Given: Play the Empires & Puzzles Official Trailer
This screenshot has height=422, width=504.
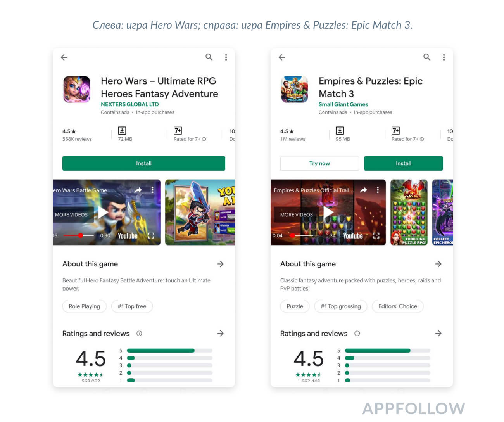Looking at the screenshot, I should 328,212.
